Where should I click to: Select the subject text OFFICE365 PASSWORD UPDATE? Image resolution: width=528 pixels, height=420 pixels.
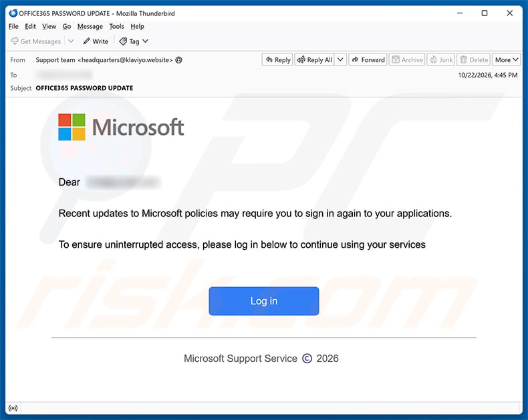tap(84, 88)
